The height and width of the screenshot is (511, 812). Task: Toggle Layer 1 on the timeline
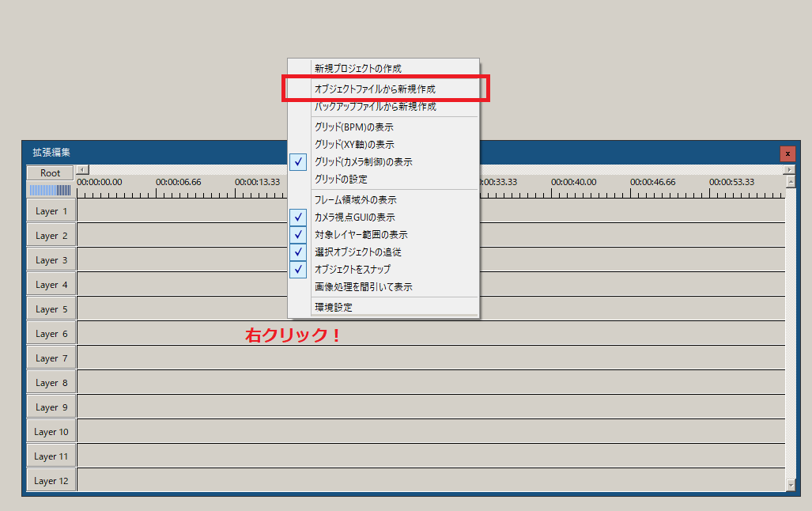tap(50, 210)
